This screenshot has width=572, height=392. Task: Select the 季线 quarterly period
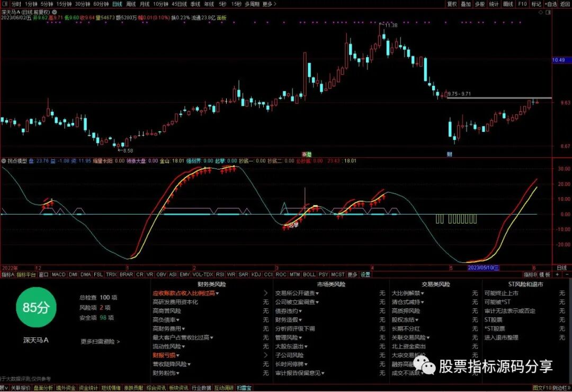[x=195, y=4]
